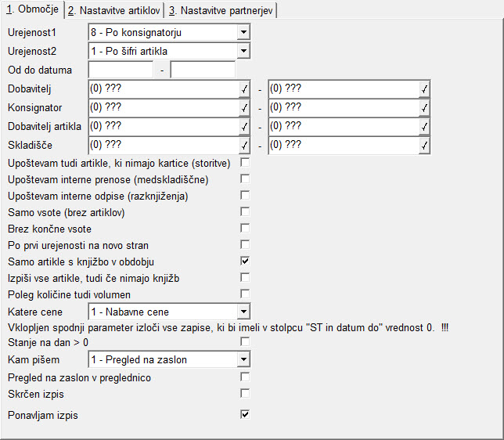Screen dimensions: 504x440
Task: Open lookup icon for second Dobavitelj field
Action: (x=424, y=89)
